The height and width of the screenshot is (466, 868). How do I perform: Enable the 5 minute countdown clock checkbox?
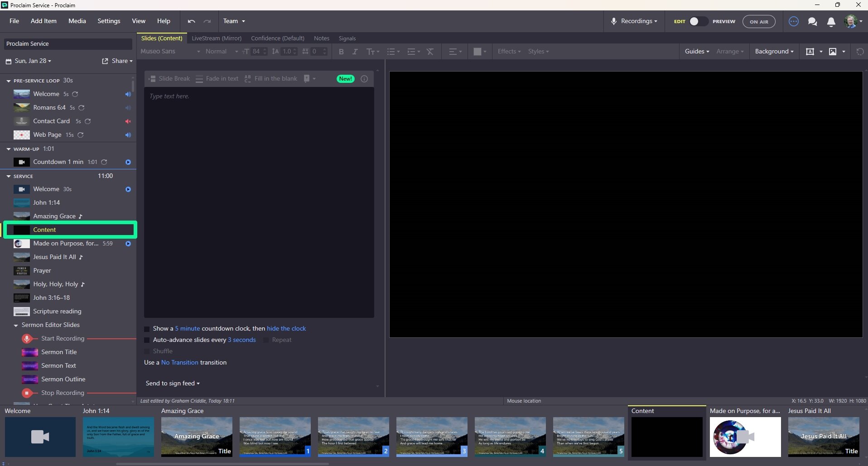click(x=146, y=329)
